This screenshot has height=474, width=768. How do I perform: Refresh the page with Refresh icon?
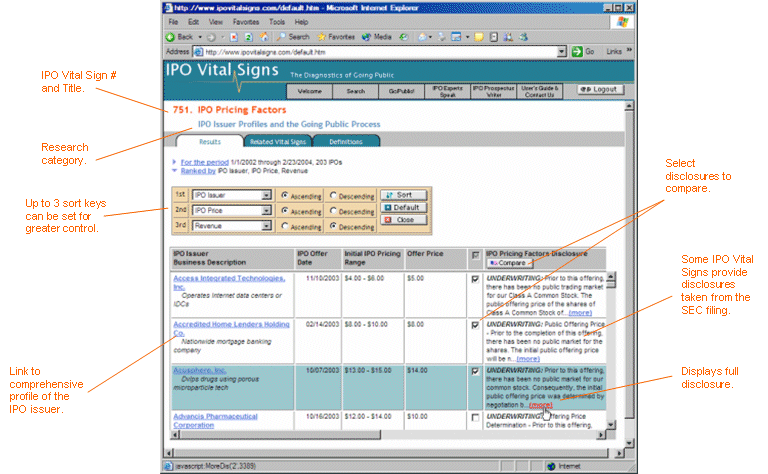(248, 37)
